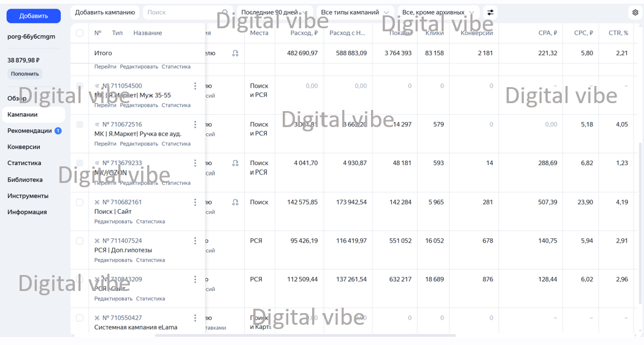Viewport: 644px width, 345px height.
Task: Click the horizontal scrollbar at bottom
Action: pos(305,336)
